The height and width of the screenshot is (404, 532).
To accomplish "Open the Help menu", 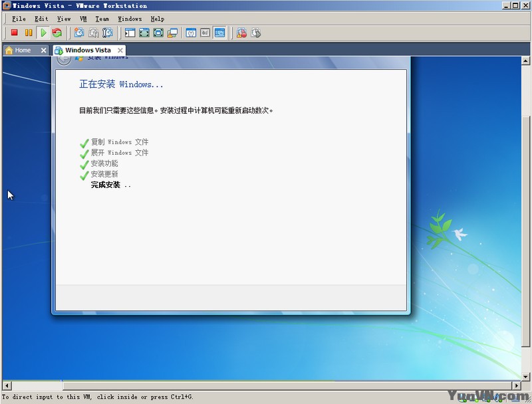I will tap(158, 19).
